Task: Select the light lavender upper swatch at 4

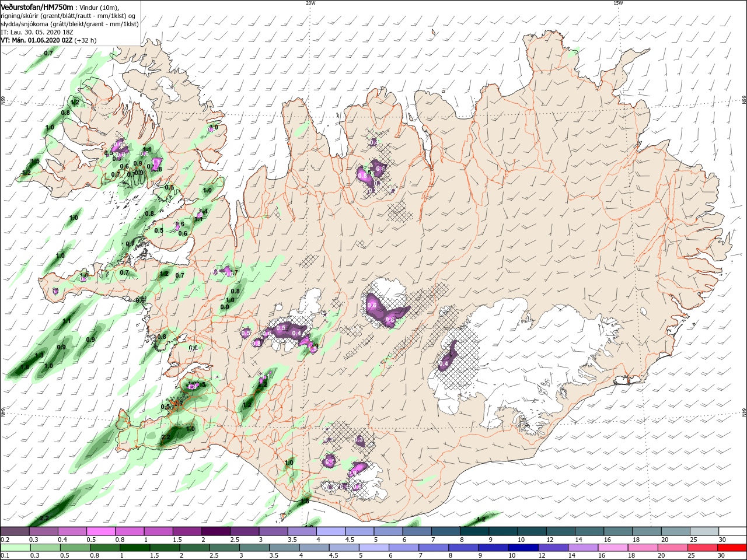Action: pyautogui.click(x=330, y=531)
